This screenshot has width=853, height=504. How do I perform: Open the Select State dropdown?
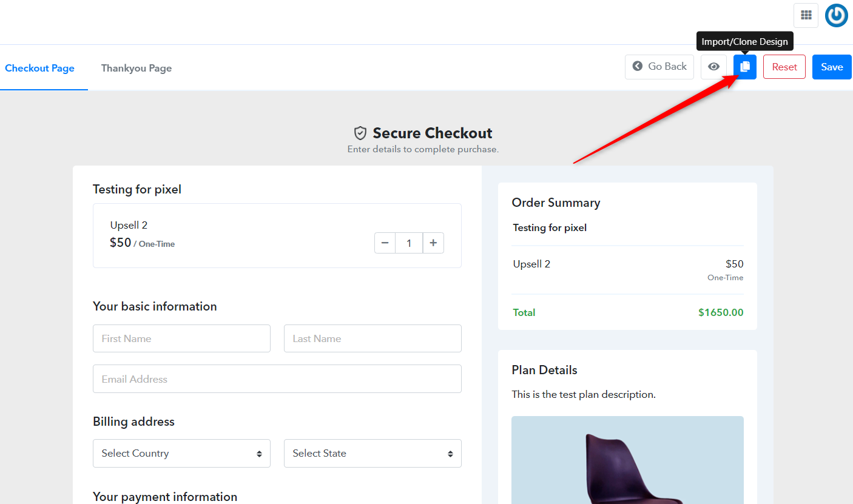point(373,453)
